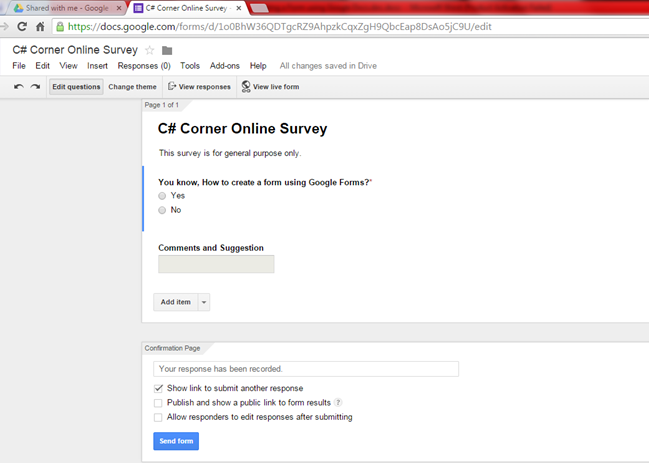Open the move-to-folder icon beside the title
Screen dimensions: 649x463
pyautogui.click(x=167, y=50)
